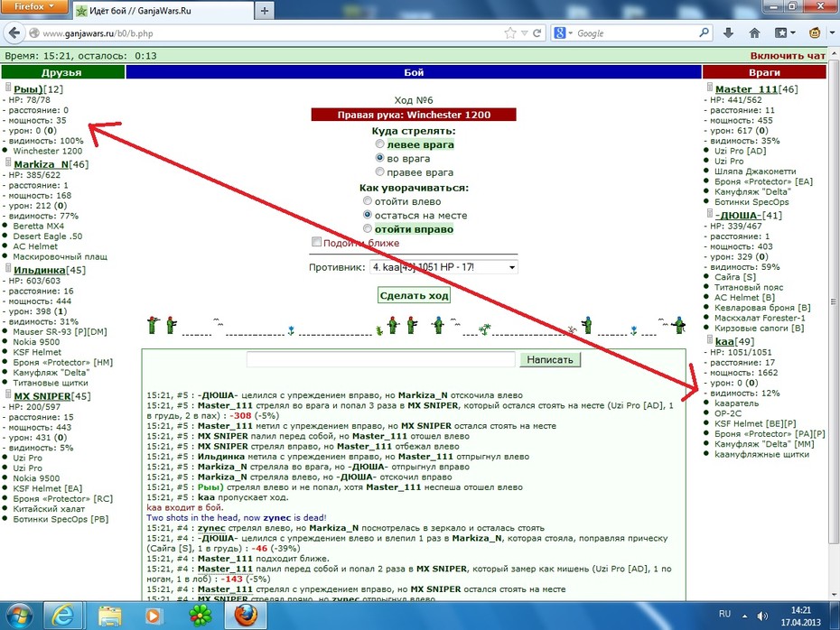The width and height of the screenshot is (840, 630).
Task: Click the 'Сделать ход' button
Action: 414,295
